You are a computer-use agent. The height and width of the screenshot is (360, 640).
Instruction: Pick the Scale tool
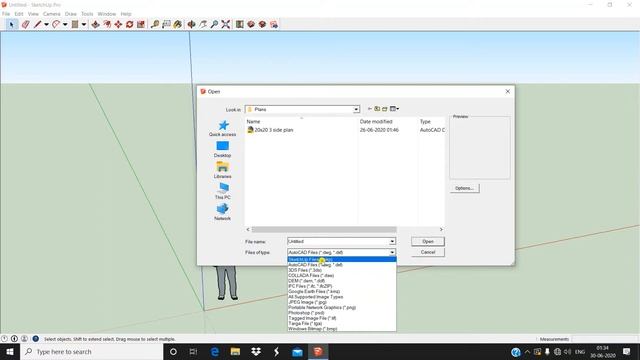pos(141,24)
